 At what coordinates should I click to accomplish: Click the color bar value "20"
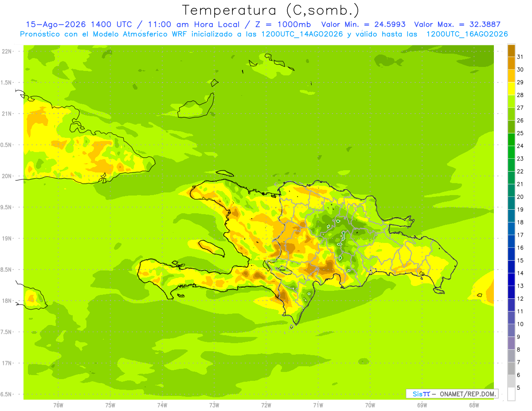(520, 197)
